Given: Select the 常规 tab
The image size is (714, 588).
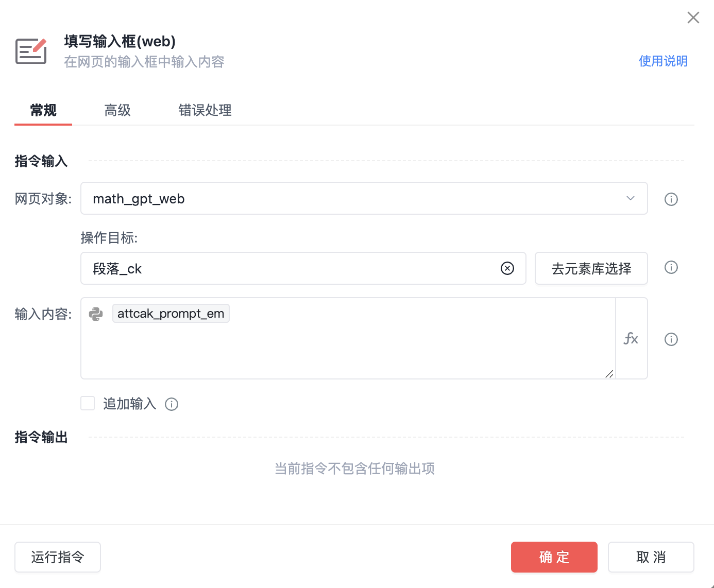Looking at the screenshot, I should (x=43, y=110).
